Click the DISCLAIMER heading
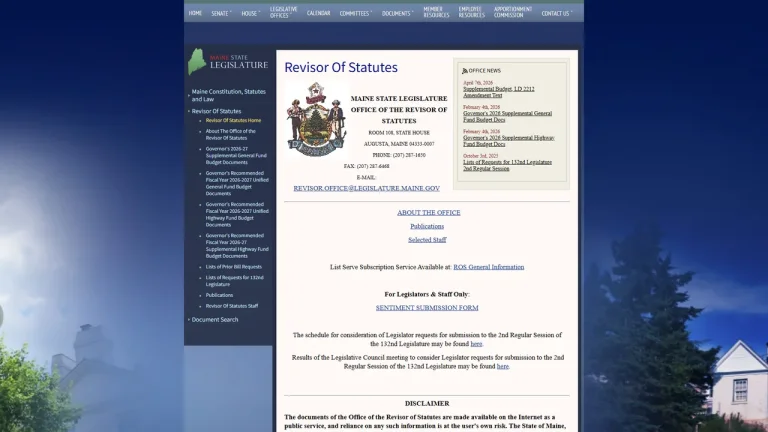 point(427,404)
